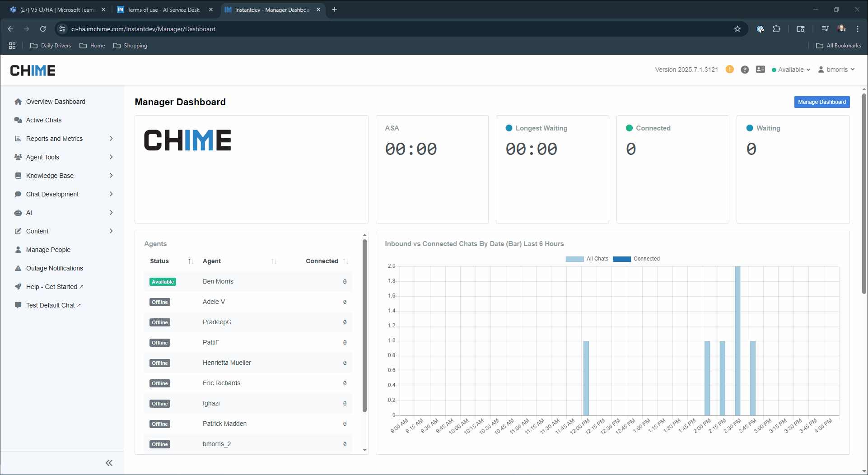
Task: Click the agents list scroll down arrow
Action: tap(364, 450)
